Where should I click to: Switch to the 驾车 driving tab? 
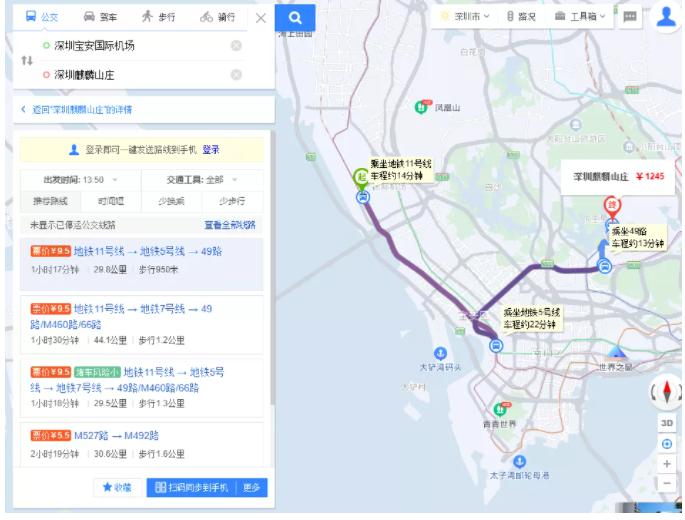tap(100, 17)
